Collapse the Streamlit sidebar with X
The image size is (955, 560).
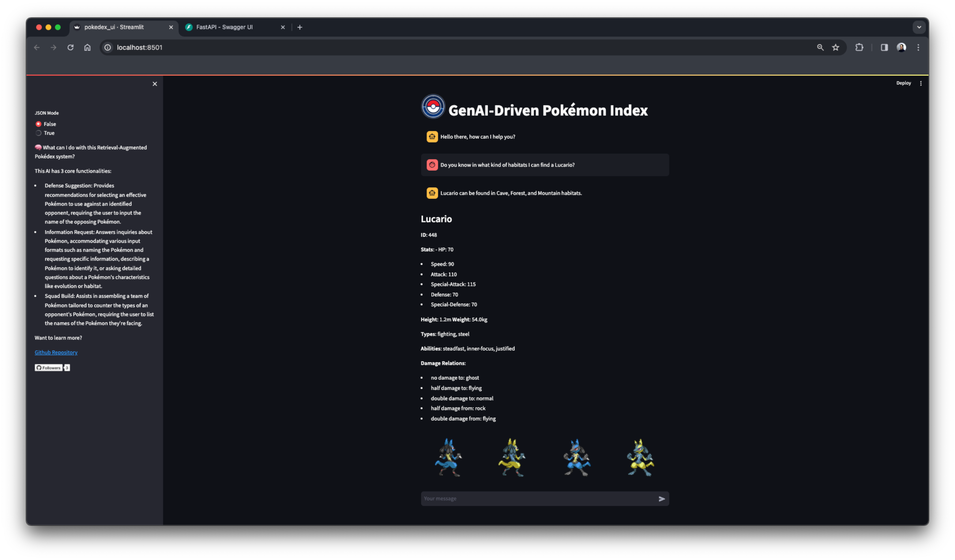[x=155, y=84]
